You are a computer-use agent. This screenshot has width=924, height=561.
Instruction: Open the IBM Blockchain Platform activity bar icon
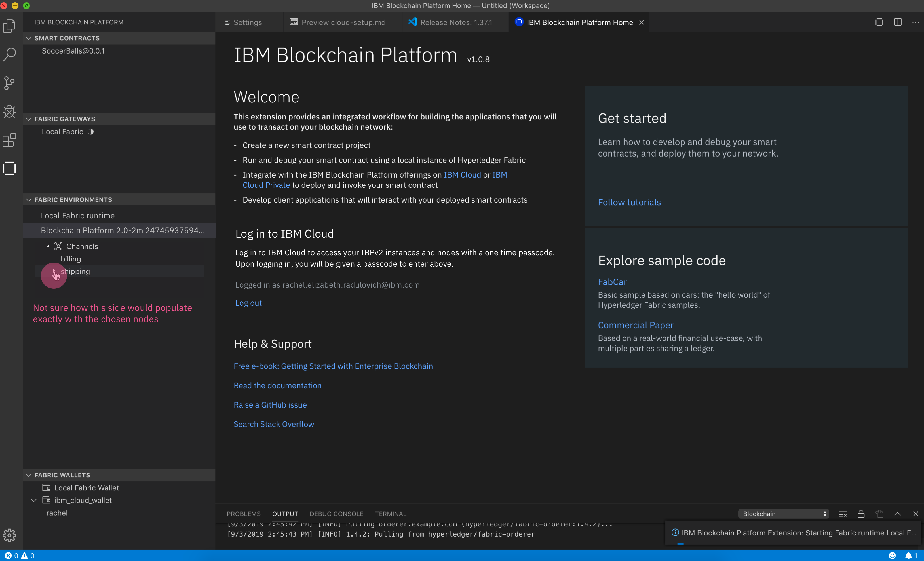coord(9,168)
